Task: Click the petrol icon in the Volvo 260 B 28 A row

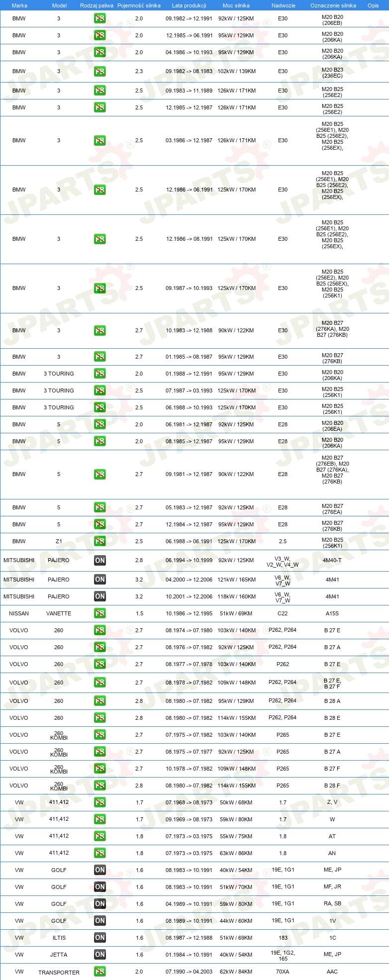Action: click(100, 701)
